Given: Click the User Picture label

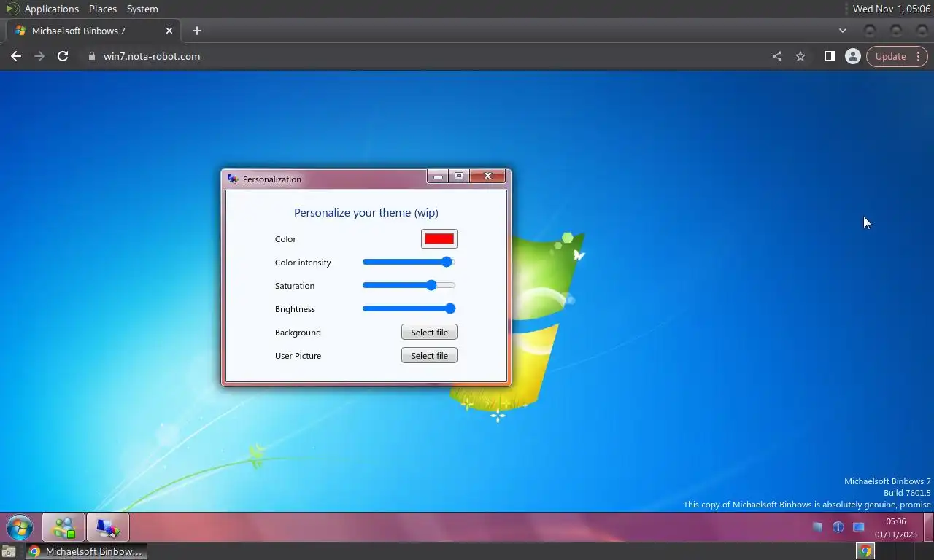Looking at the screenshot, I should (x=298, y=356).
